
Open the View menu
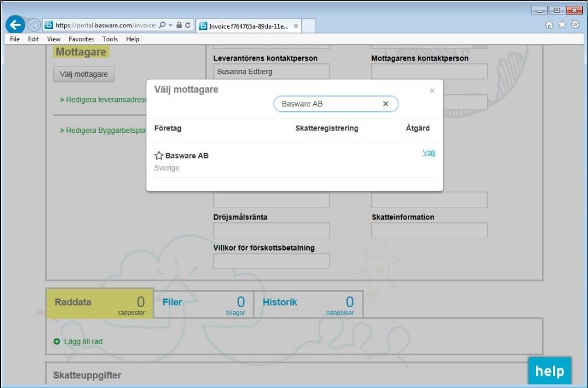coord(54,39)
